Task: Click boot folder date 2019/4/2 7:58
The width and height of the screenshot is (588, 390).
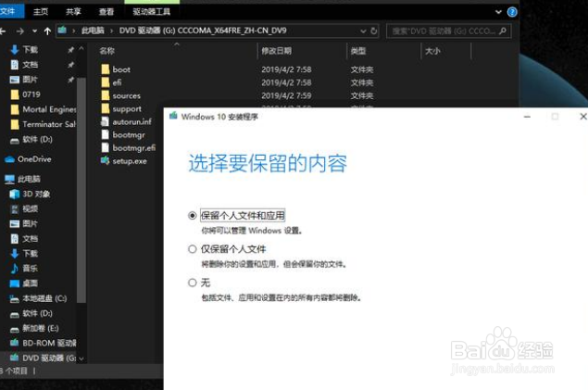Action: click(x=286, y=69)
